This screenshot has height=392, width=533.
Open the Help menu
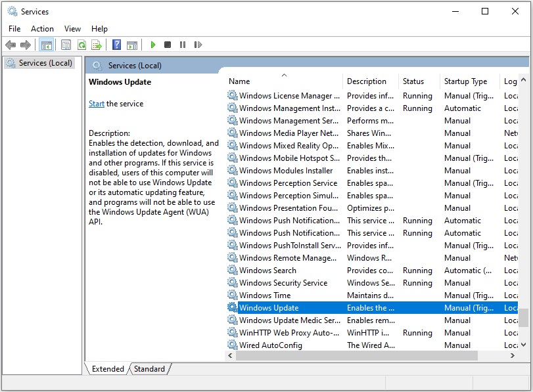coord(99,29)
